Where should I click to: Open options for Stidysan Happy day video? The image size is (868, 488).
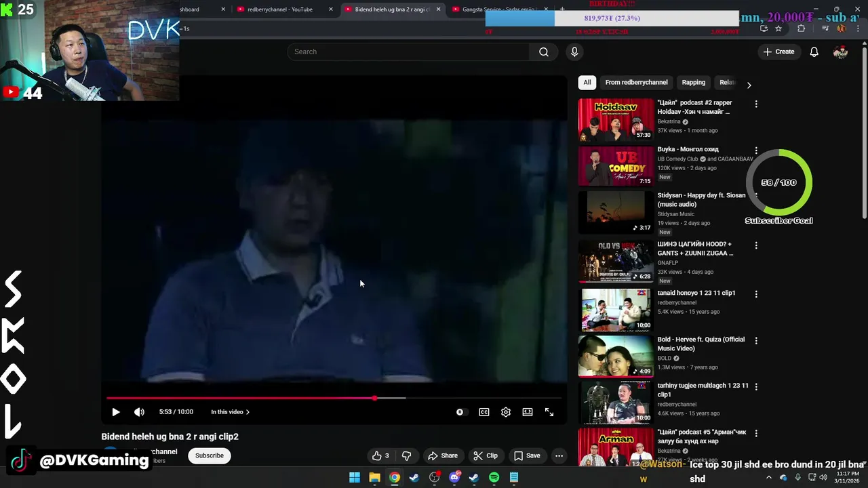[x=756, y=197]
